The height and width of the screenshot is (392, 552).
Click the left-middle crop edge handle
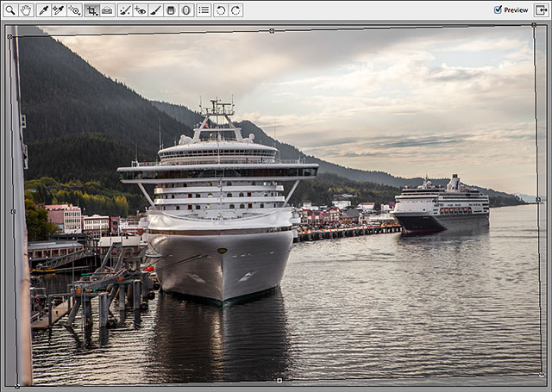click(x=14, y=211)
